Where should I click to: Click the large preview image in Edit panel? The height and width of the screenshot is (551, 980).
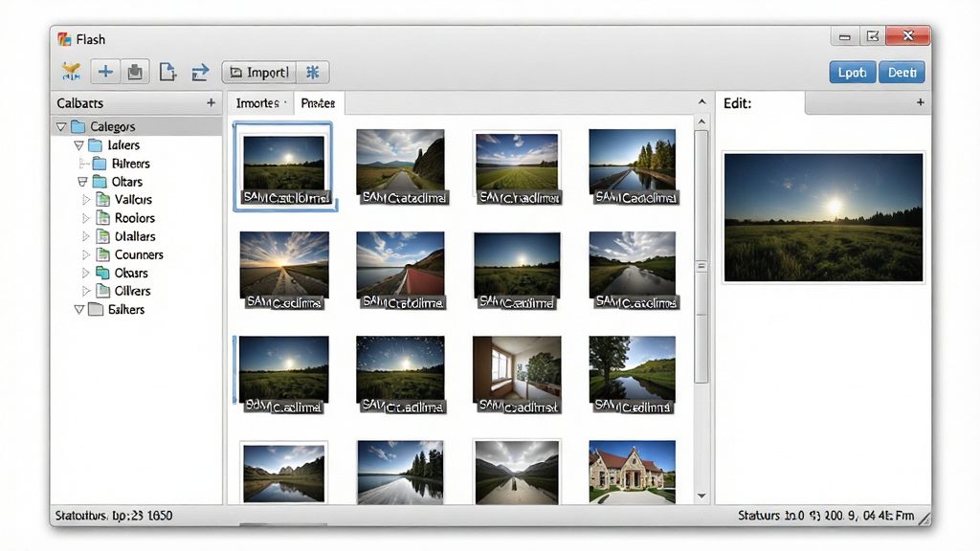pyautogui.click(x=823, y=217)
